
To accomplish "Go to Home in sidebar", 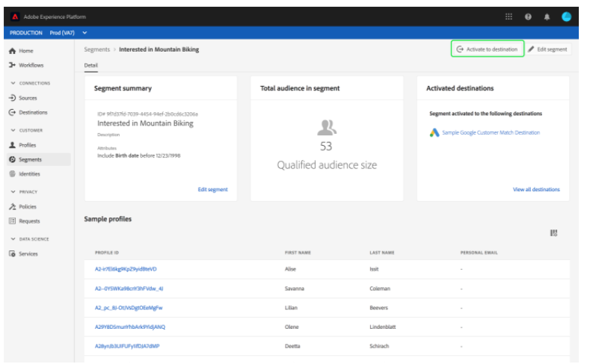I will pos(26,51).
